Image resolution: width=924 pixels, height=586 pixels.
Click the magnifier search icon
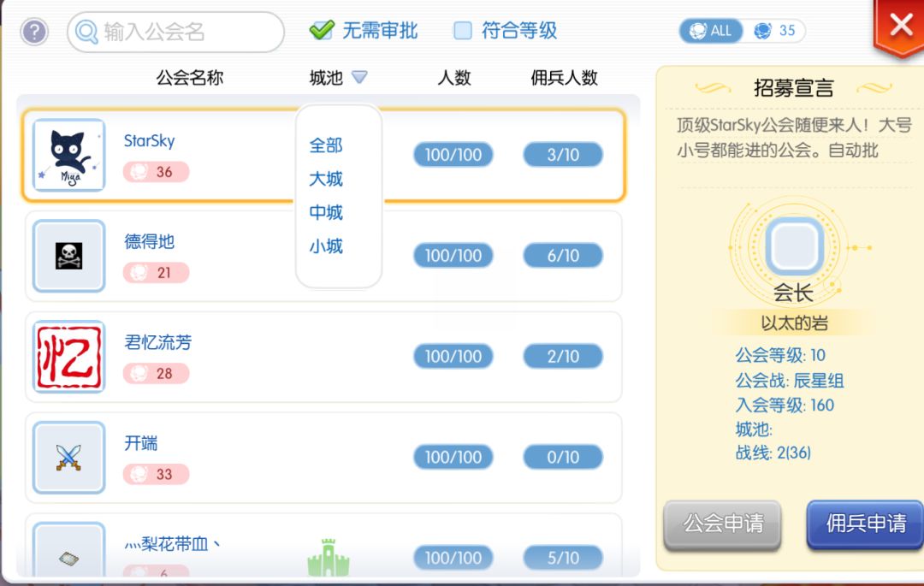click(x=86, y=33)
